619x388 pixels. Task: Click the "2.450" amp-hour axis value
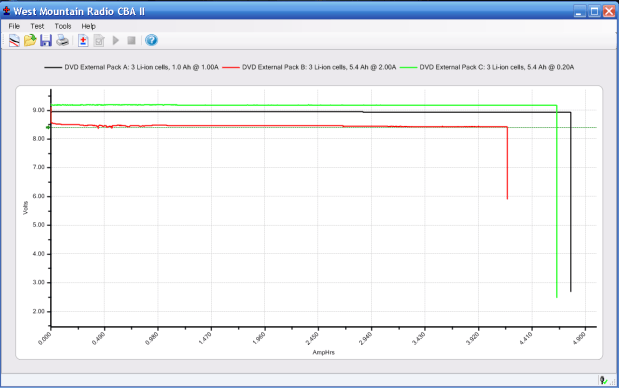(312, 339)
